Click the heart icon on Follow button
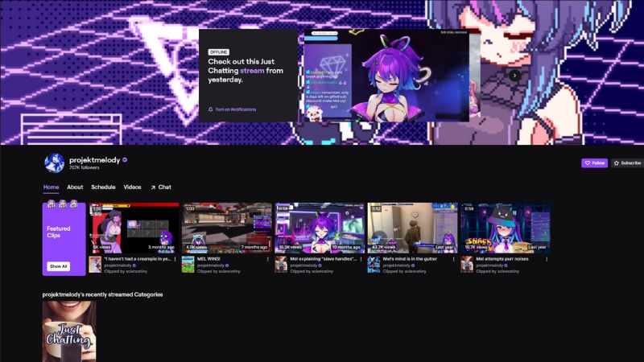644x362 pixels. 588,163
